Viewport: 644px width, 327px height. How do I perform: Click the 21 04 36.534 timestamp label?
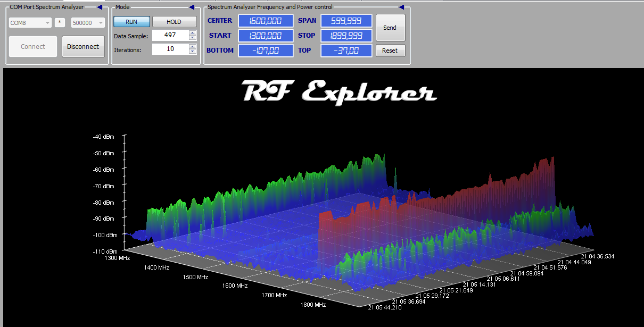point(598,256)
